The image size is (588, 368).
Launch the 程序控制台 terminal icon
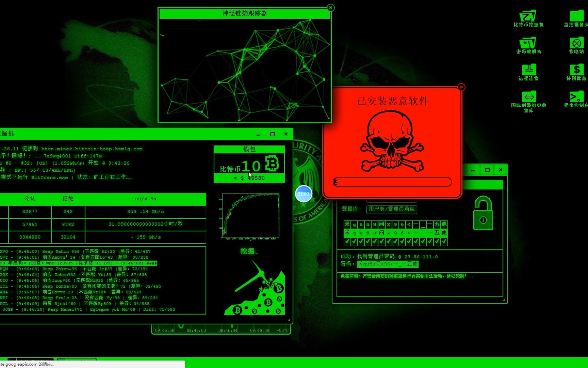576,99
